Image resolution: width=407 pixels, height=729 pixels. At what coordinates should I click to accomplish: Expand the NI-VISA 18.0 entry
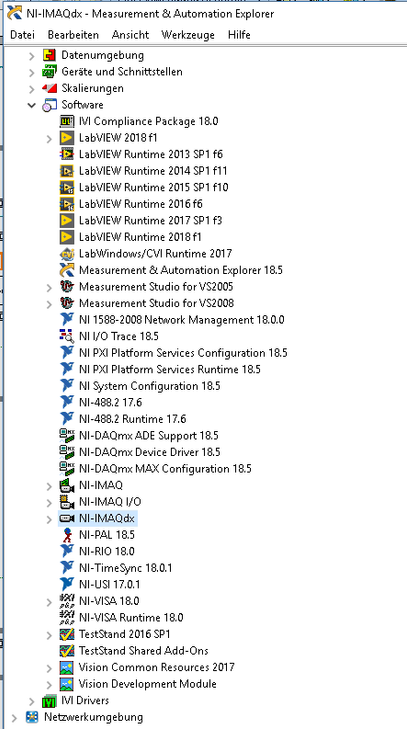49,602
